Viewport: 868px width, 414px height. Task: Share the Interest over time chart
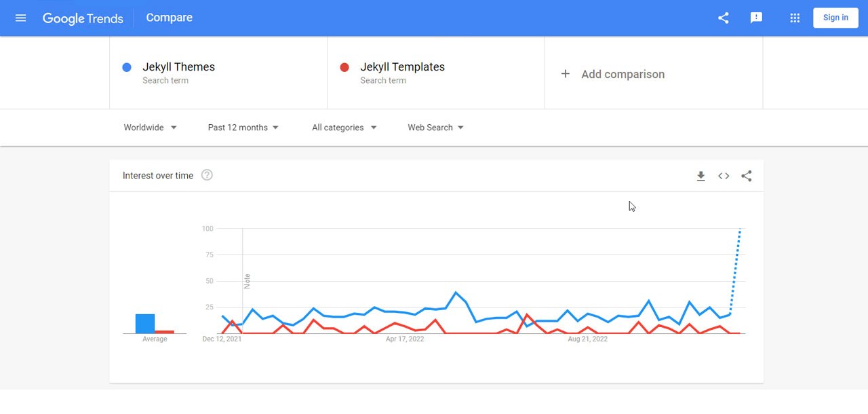pos(747,176)
